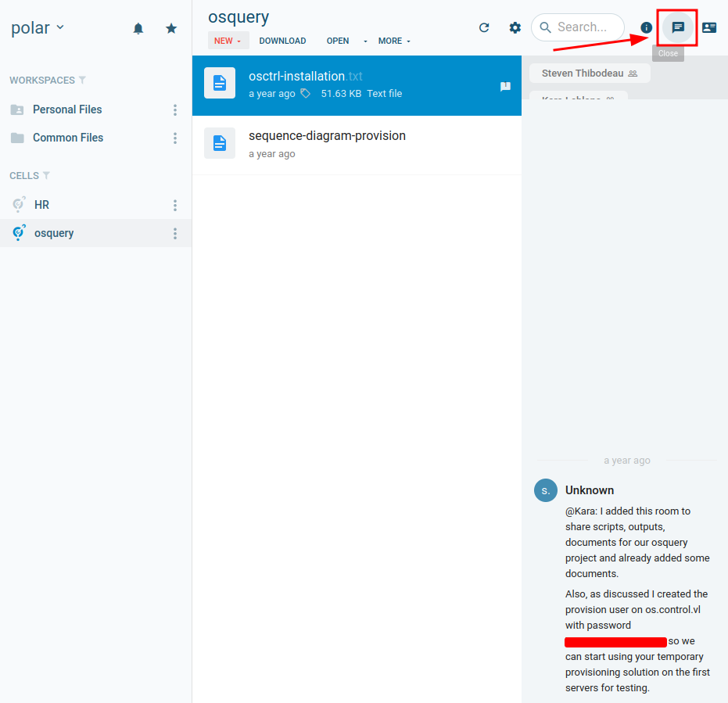728x703 pixels.
Task: Expand the NEW dropdown button
Action: point(228,41)
